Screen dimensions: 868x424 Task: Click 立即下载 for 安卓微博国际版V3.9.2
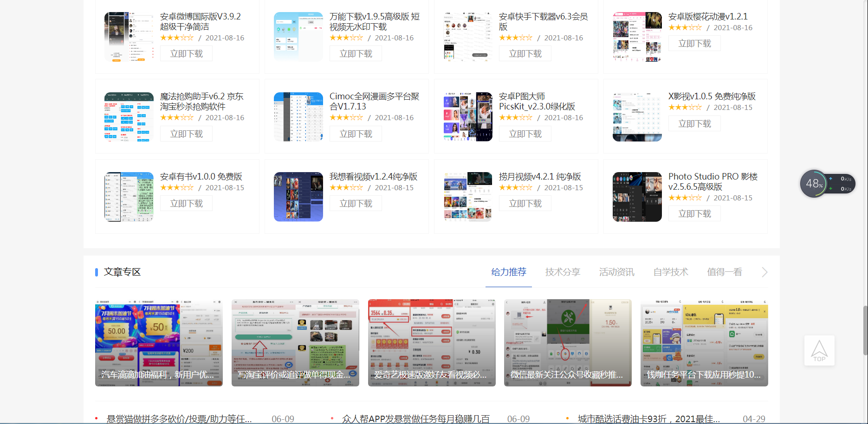[x=186, y=53]
